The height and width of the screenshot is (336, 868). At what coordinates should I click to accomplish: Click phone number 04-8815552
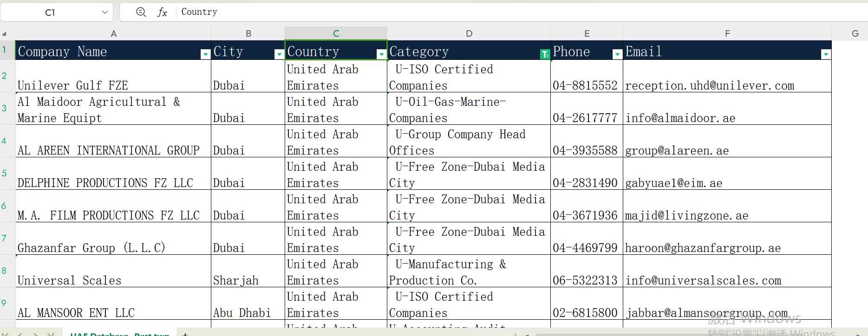(585, 85)
